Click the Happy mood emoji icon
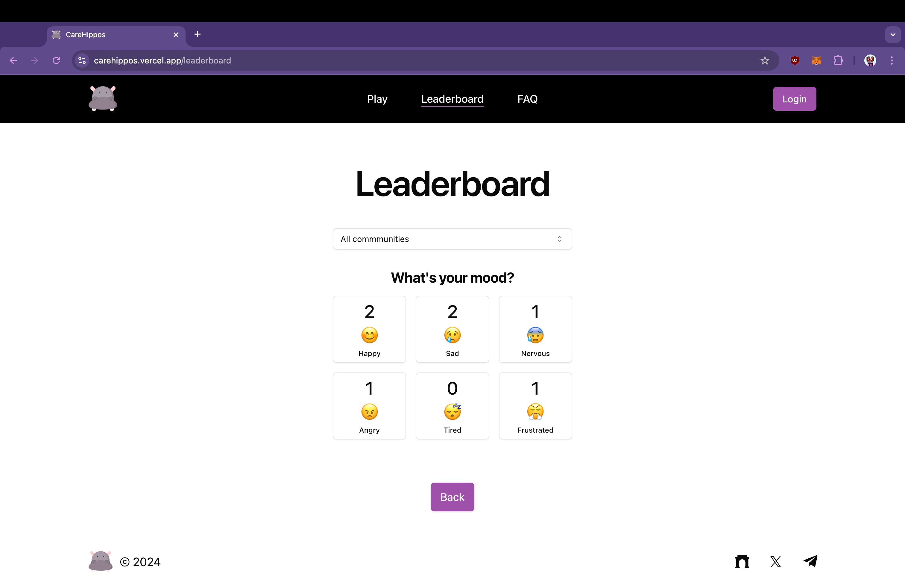Viewport: 905px width, 588px height. (x=369, y=335)
